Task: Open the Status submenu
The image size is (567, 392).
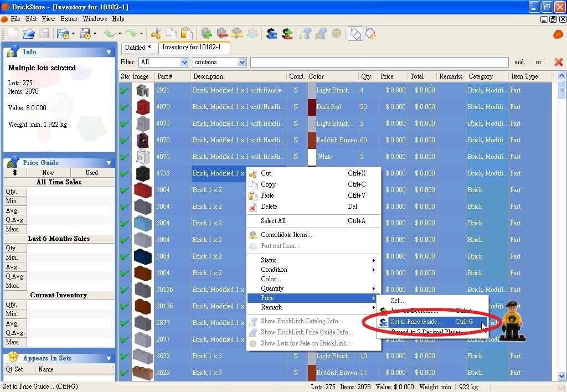Action: (x=314, y=260)
